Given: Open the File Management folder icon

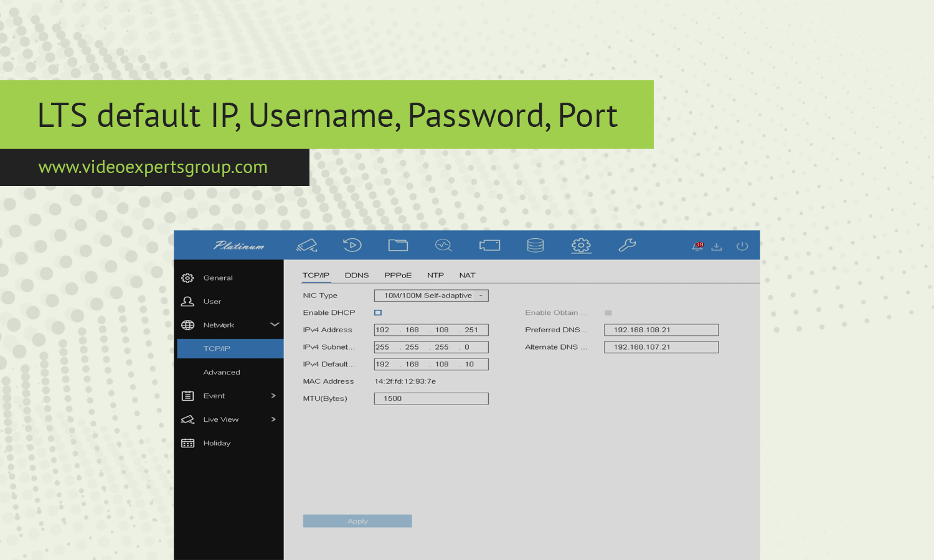Looking at the screenshot, I should tap(398, 245).
